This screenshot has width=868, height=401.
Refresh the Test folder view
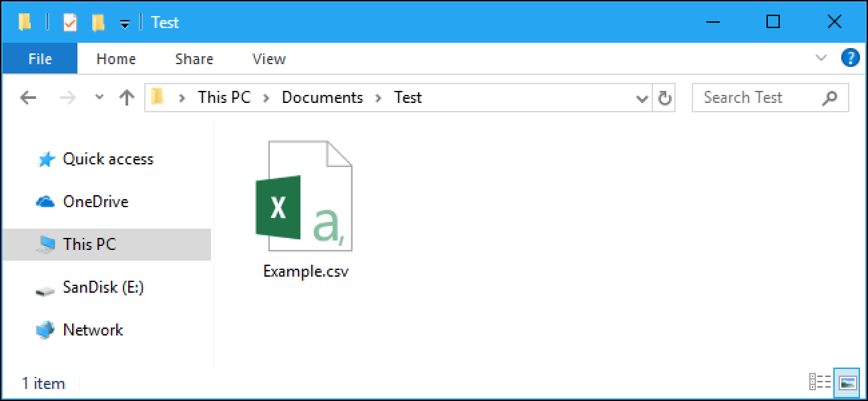pyautogui.click(x=664, y=98)
